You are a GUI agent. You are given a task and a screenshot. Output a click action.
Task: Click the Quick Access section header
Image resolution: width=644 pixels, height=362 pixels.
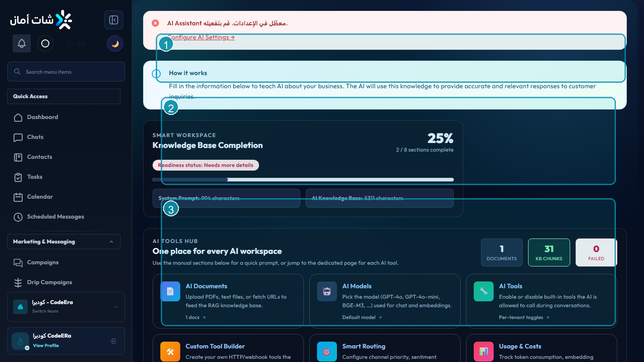[64, 96]
